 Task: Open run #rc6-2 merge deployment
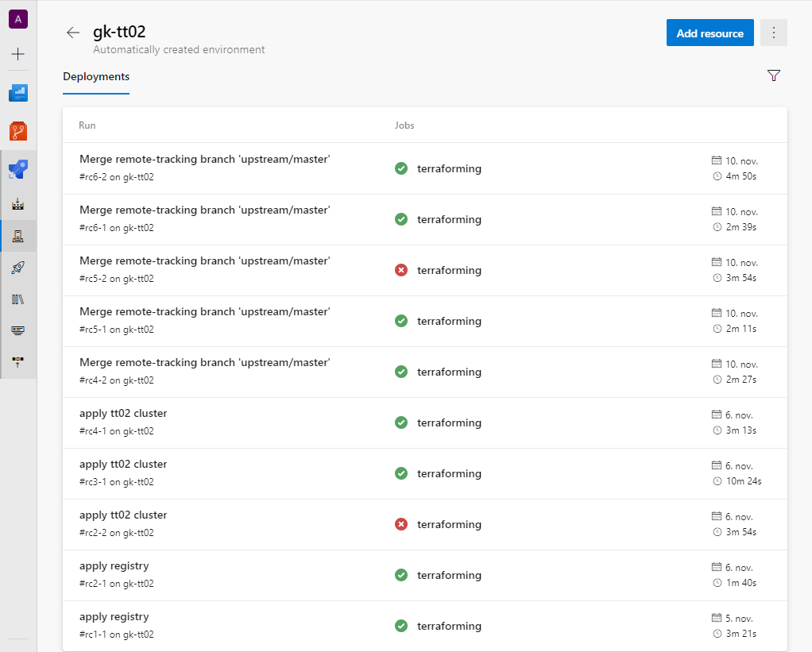tap(204, 160)
